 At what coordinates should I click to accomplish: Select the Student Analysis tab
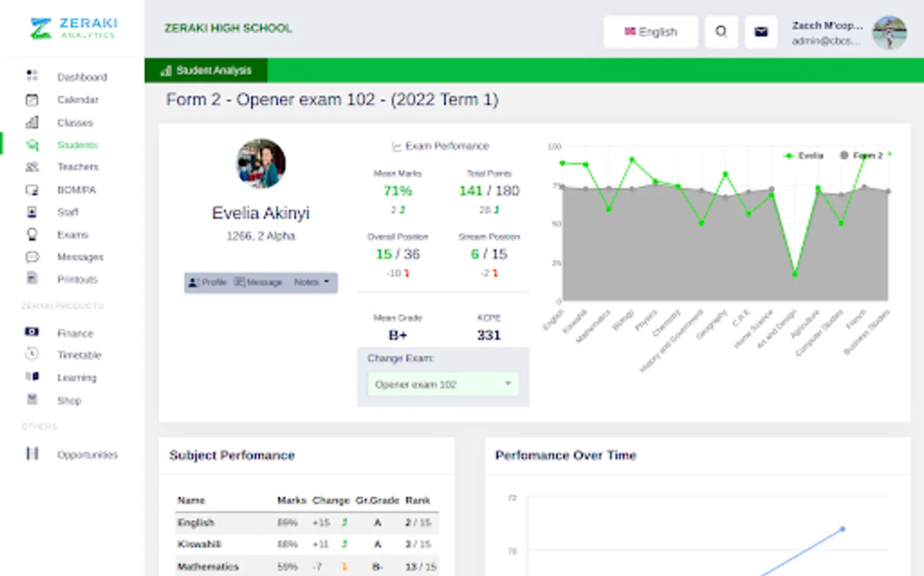point(206,70)
